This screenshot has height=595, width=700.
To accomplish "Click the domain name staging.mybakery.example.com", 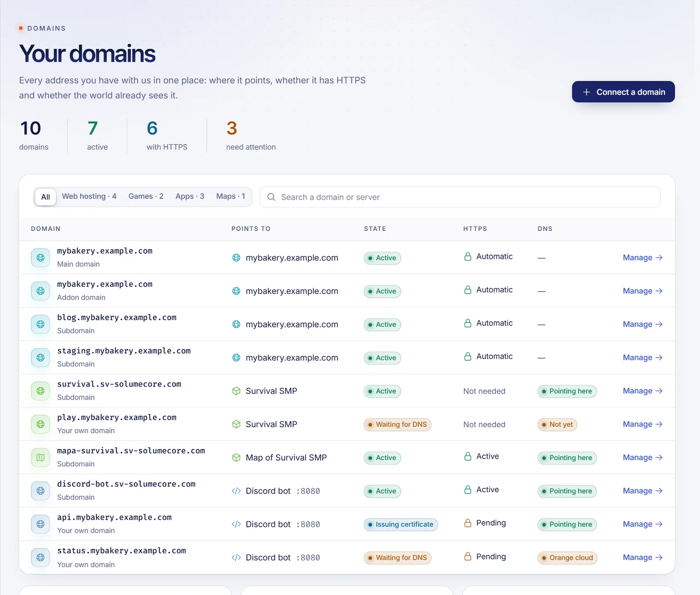I will [124, 351].
